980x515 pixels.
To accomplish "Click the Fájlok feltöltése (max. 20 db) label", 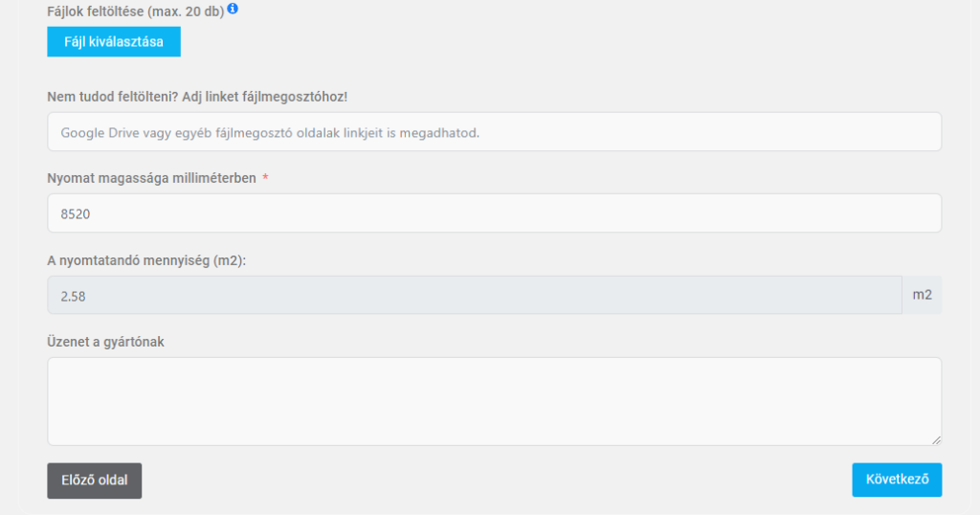I will [135, 11].
